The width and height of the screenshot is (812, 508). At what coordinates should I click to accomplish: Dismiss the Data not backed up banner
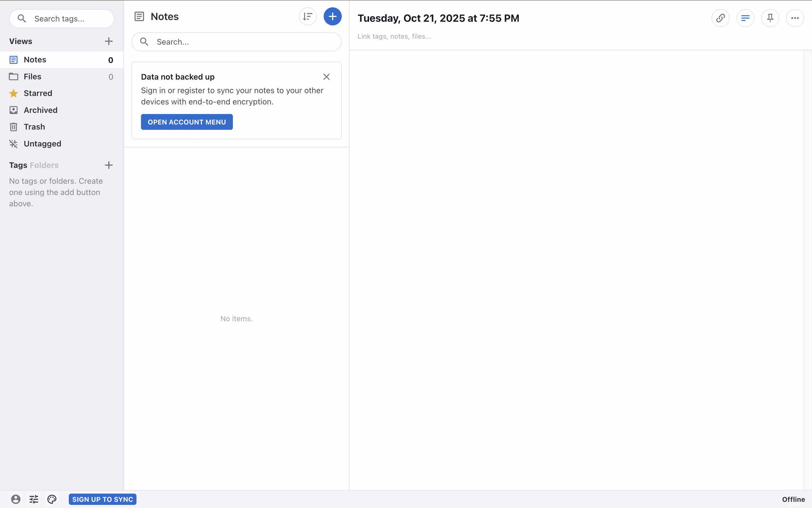coord(326,77)
